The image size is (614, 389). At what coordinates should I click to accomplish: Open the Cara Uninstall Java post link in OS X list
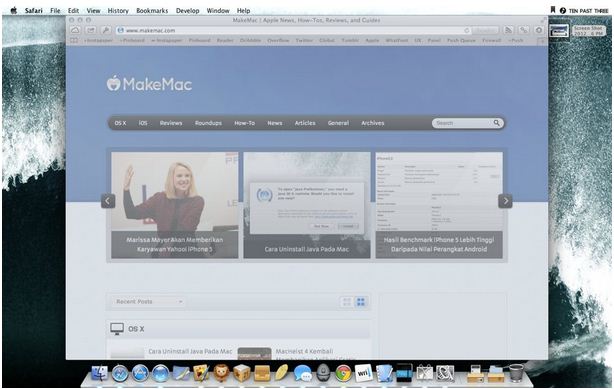190,351
